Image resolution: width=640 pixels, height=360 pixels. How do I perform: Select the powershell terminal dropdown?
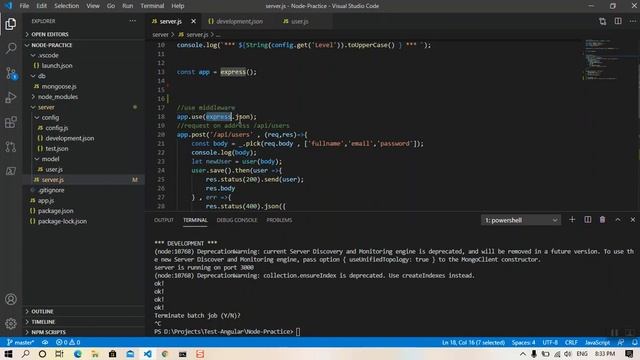(521, 220)
